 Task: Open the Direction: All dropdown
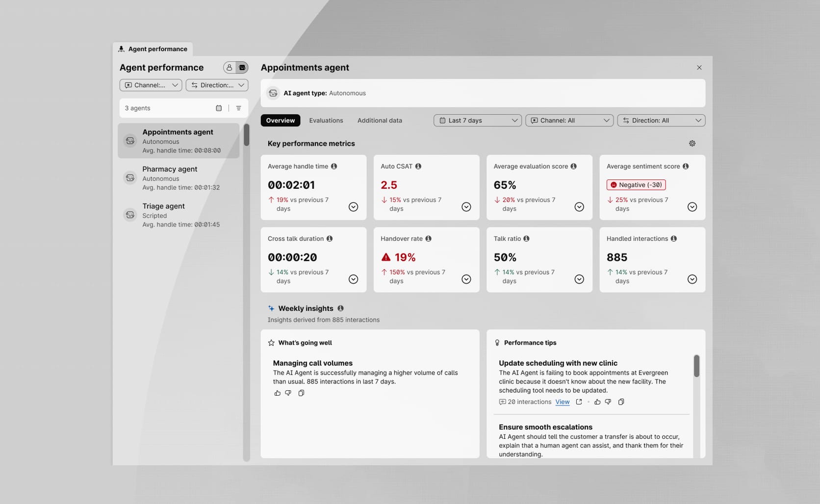(661, 121)
